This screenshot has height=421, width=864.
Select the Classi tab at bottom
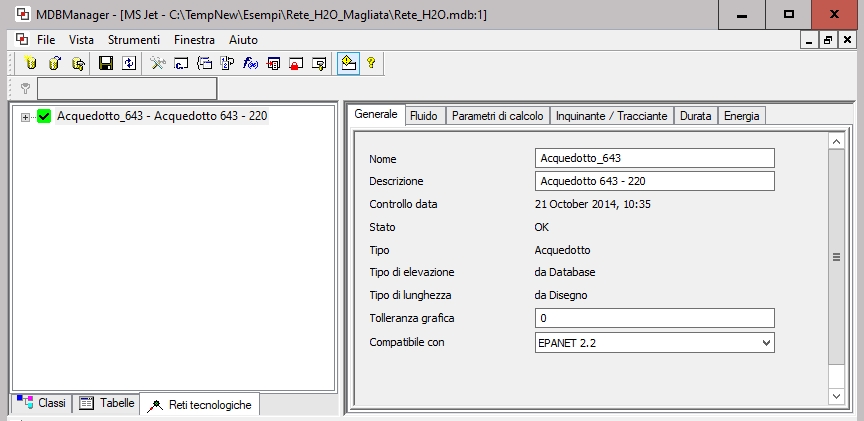[x=41, y=403]
